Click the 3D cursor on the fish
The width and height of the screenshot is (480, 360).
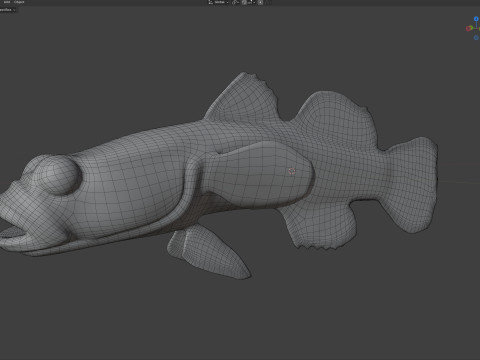292,171
